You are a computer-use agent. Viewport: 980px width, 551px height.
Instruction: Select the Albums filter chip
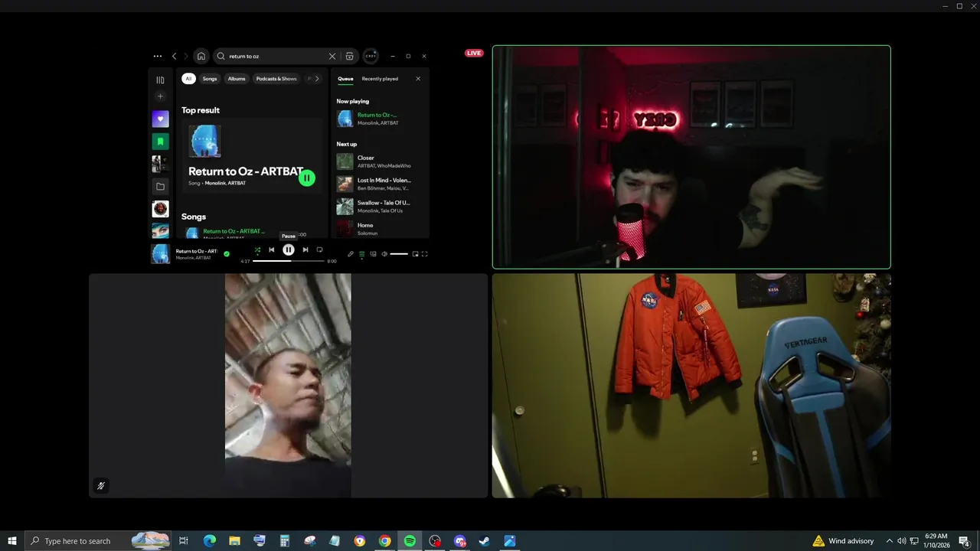[237, 79]
